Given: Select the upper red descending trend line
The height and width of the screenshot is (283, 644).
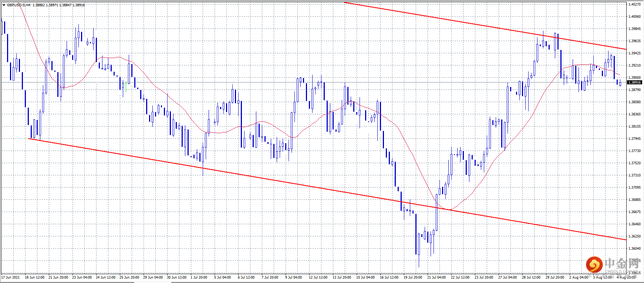Looking at the screenshot, I should click(485, 26).
